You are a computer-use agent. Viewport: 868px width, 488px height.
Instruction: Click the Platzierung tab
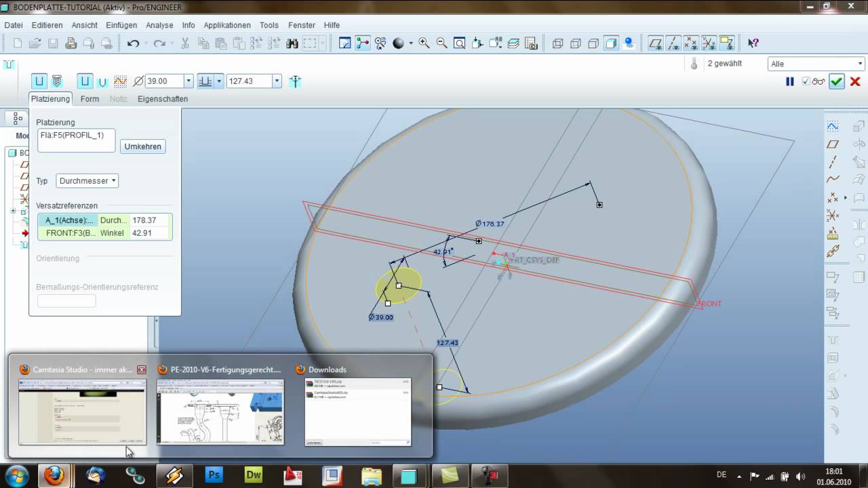point(50,99)
